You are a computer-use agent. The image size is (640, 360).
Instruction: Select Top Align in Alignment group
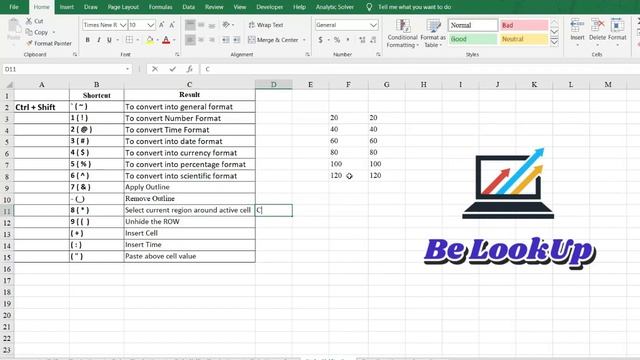(190, 25)
